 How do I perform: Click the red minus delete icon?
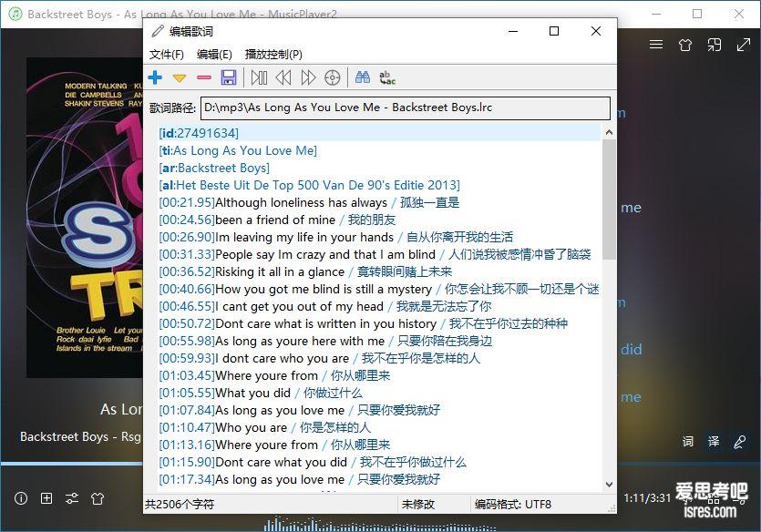point(204,77)
